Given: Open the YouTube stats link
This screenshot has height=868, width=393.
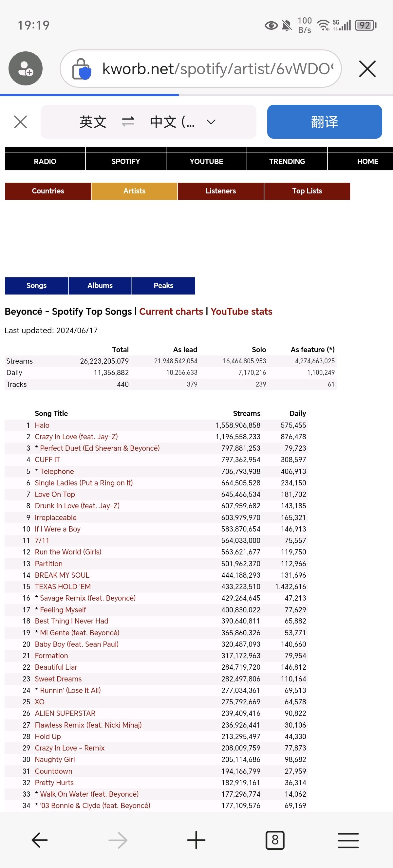Looking at the screenshot, I should click(241, 312).
